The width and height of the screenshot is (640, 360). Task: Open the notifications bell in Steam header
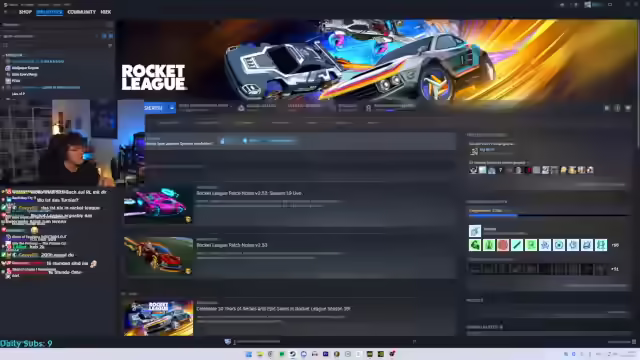click(576, 5)
